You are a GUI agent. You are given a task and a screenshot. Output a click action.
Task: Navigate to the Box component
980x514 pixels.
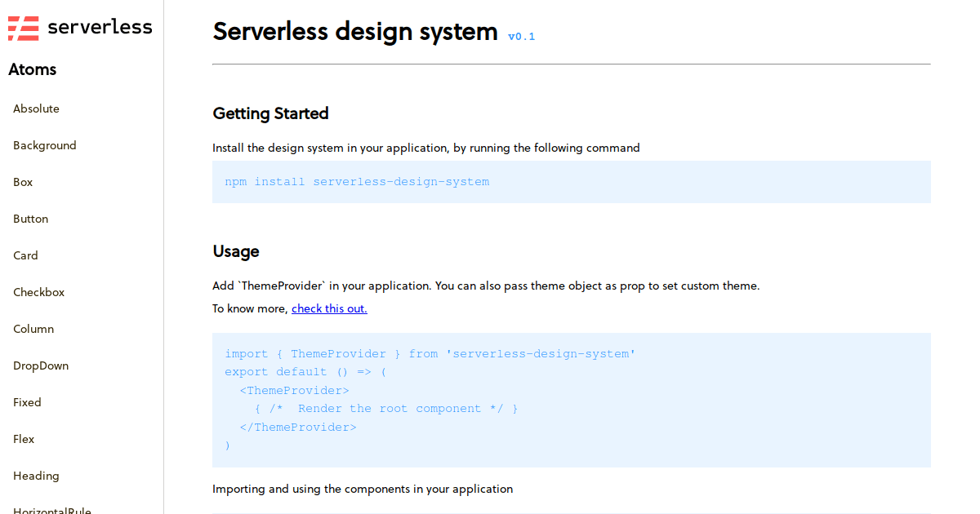pyautogui.click(x=22, y=182)
